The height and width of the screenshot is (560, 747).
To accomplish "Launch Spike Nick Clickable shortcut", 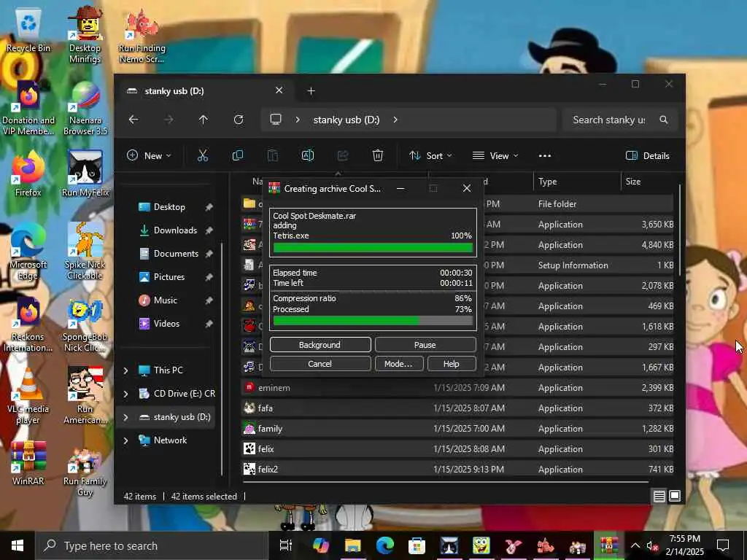I will [85, 252].
